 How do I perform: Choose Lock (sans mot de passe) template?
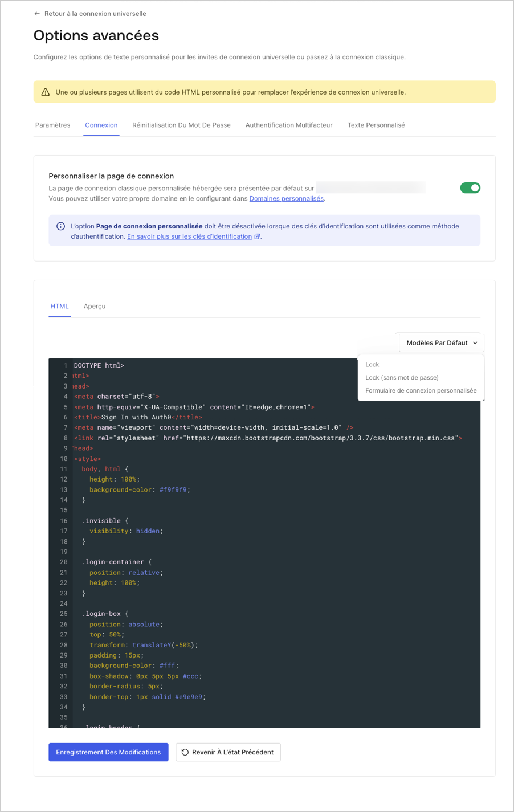pyautogui.click(x=402, y=378)
